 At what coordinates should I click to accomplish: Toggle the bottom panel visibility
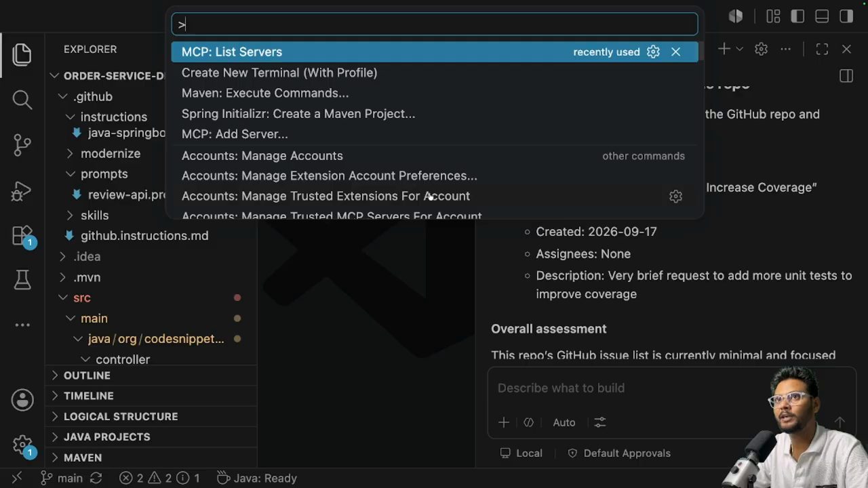coord(822,16)
